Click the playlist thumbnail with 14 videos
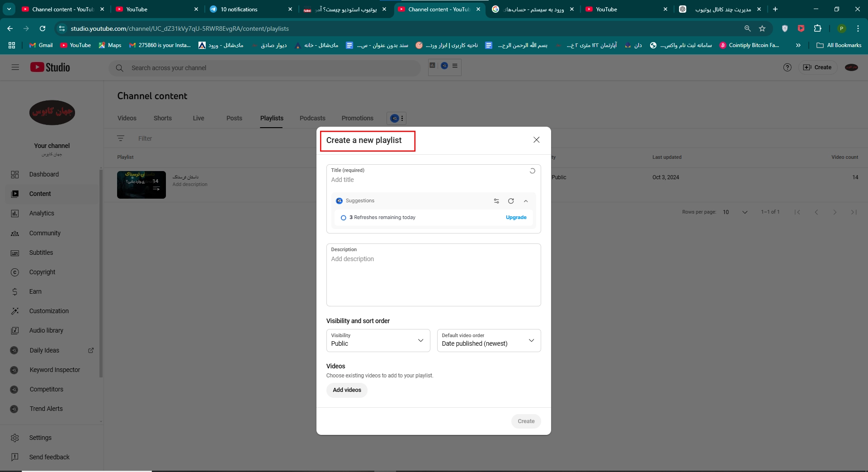The height and width of the screenshot is (472, 868). [x=141, y=185]
